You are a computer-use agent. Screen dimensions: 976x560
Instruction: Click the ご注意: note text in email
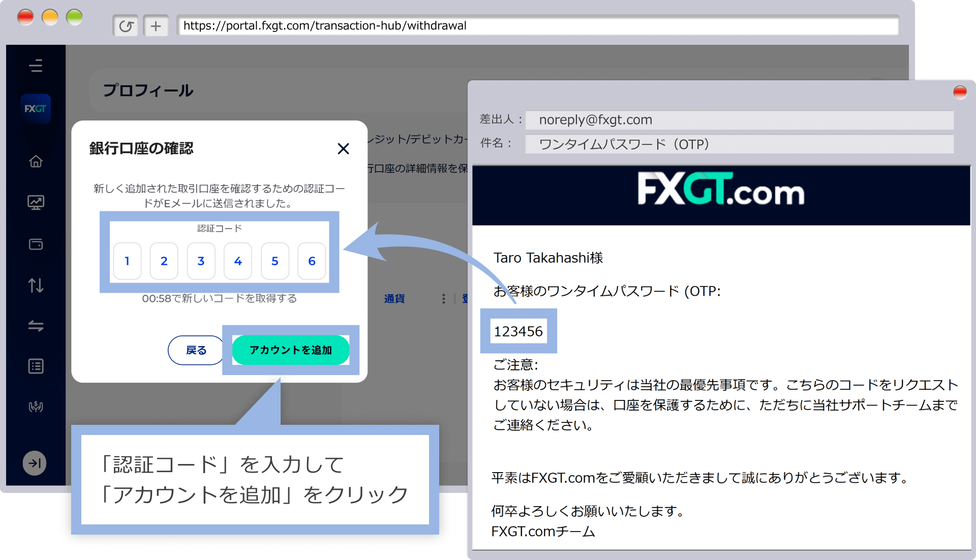pos(515,365)
